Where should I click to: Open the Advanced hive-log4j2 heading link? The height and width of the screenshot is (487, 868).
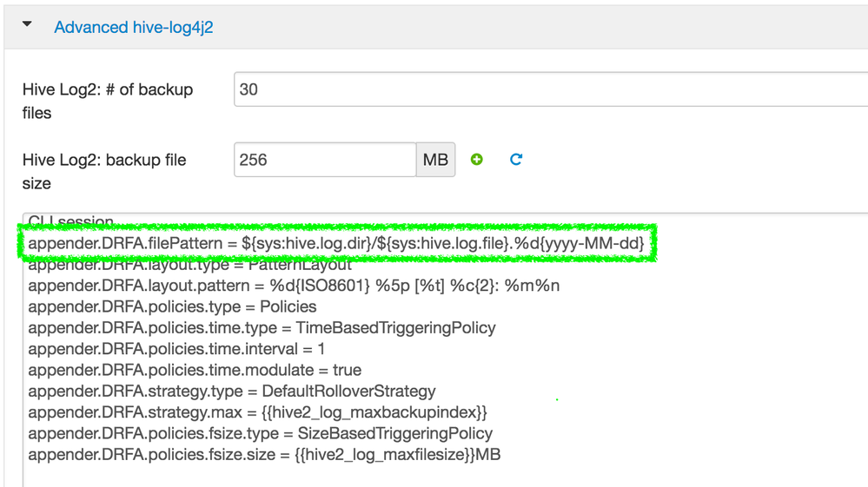pyautogui.click(x=133, y=27)
